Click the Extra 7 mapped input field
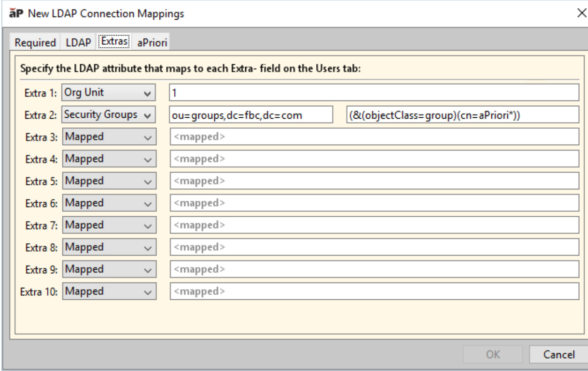The width and height of the screenshot is (588, 371). [374, 225]
